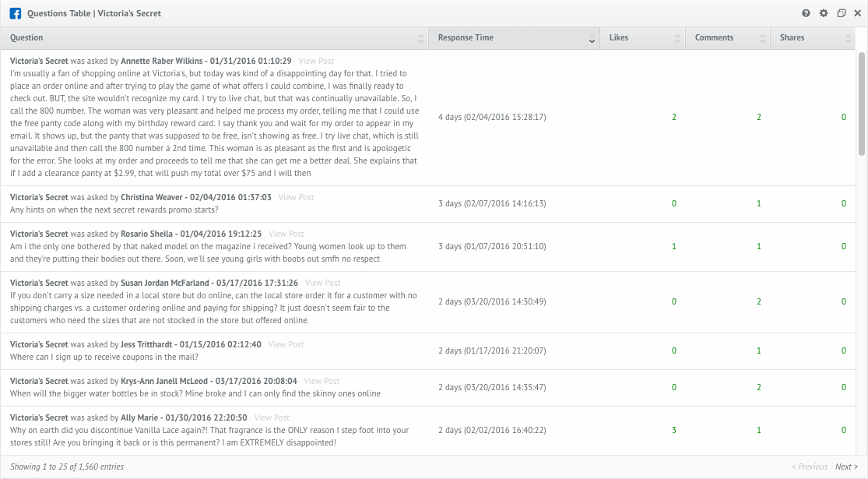Image resolution: width=868 pixels, height=479 pixels.
Task: Open View Post for Christina Weaver
Action: [296, 197]
